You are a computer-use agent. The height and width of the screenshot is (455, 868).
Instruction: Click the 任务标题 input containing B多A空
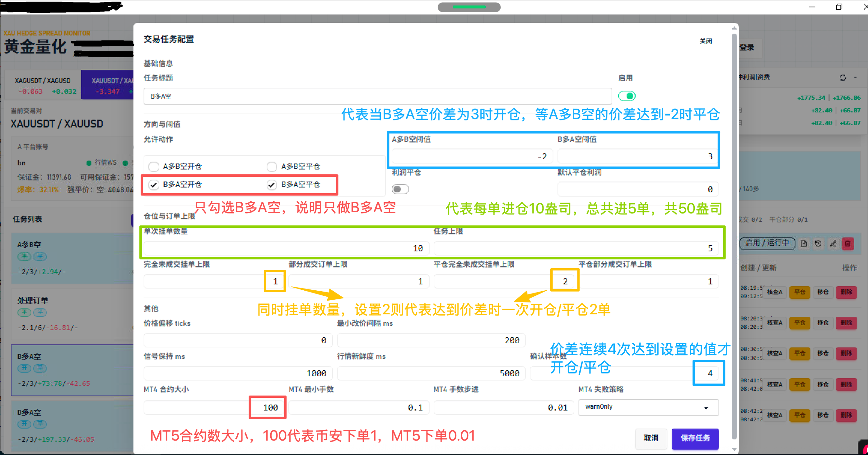click(378, 96)
